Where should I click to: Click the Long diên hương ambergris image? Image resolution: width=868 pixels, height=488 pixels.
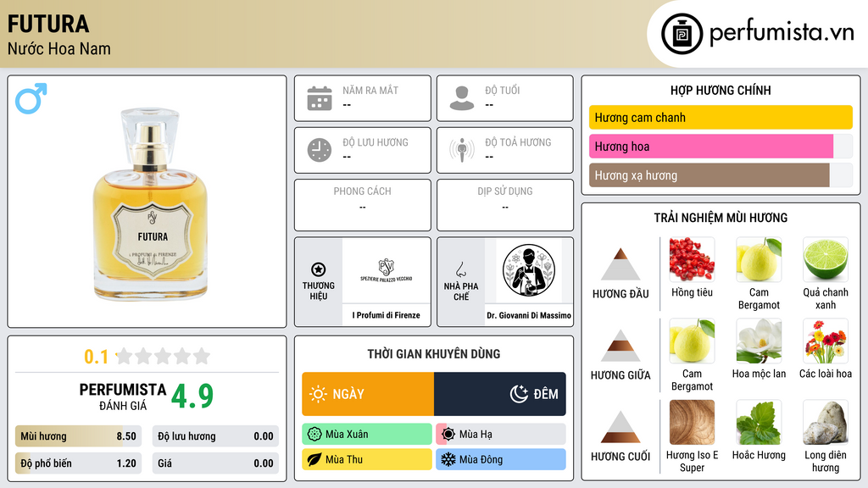point(826,422)
